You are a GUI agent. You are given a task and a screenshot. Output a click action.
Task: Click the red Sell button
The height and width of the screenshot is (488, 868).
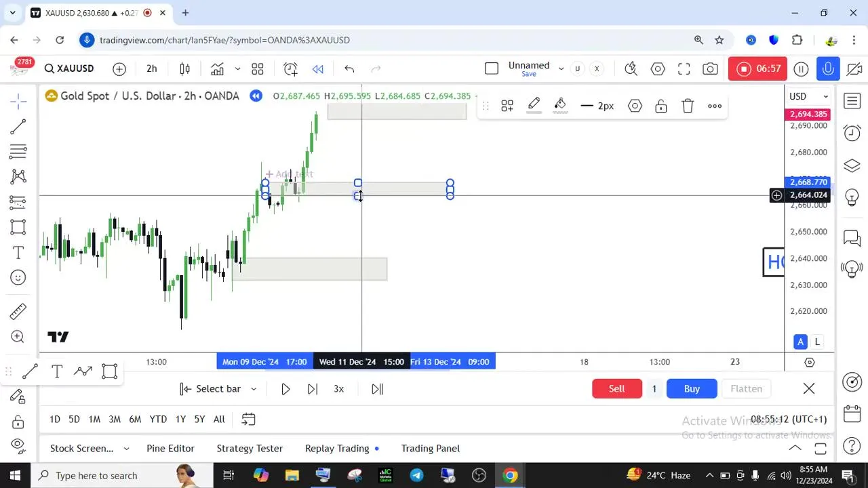point(616,388)
